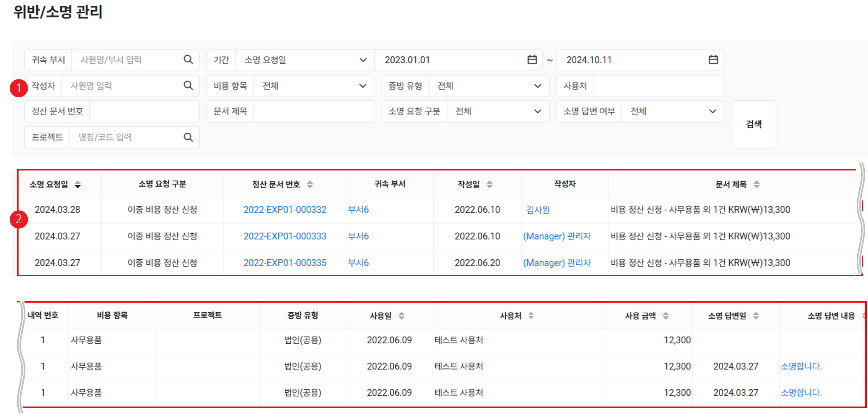
Task: Sort by 소명 답변일 column
Action: click(x=756, y=316)
